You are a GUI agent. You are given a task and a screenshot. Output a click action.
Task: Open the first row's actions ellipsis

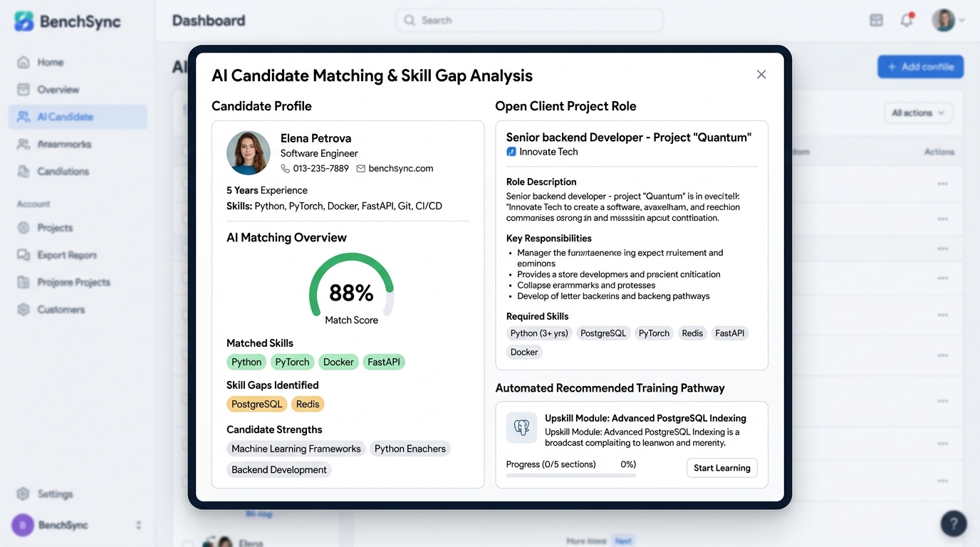pyautogui.click(x=942, y=184)
